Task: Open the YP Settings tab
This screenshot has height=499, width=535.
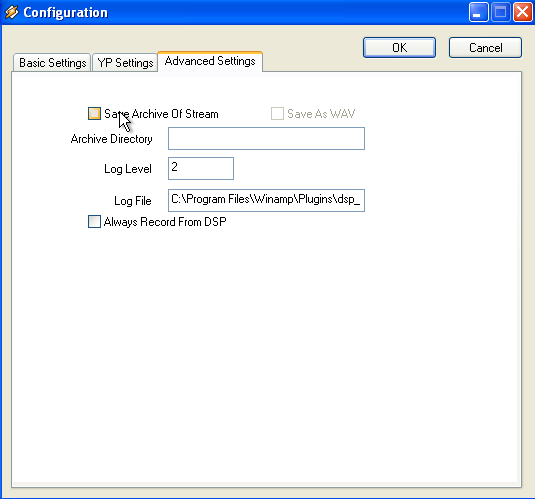Action: (x=125, y=63)
